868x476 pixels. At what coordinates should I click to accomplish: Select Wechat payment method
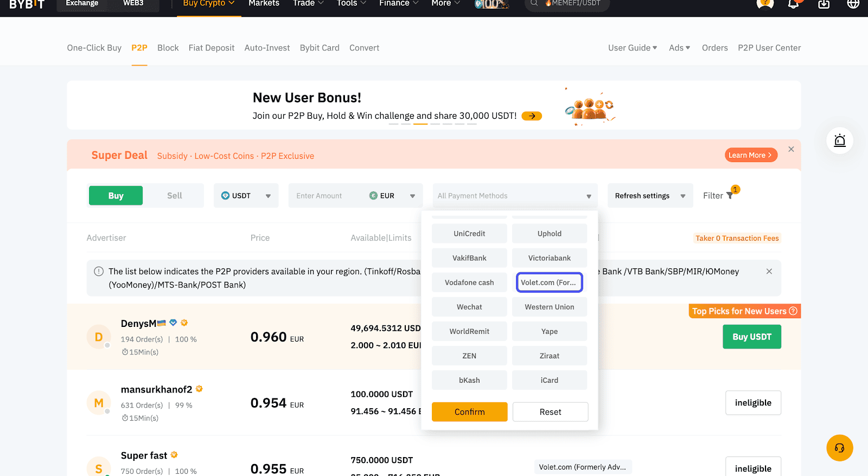pos(469,307)
